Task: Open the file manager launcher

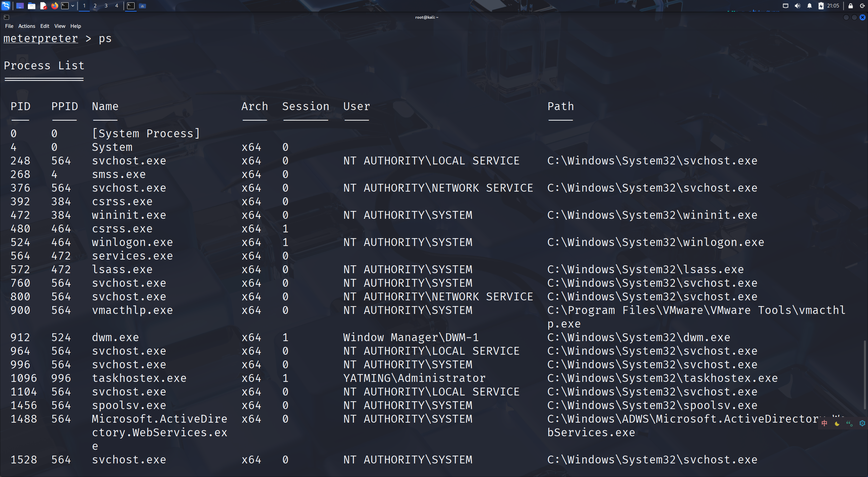Action: 32,5
